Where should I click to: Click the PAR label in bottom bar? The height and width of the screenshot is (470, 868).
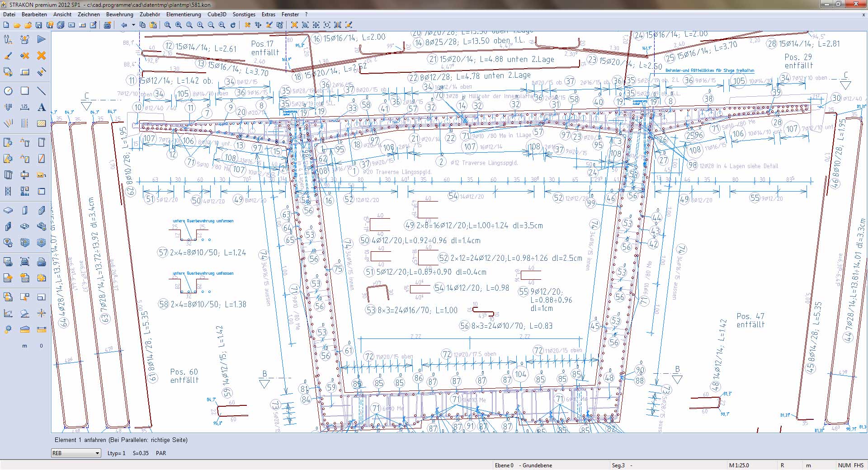(161, 453)
